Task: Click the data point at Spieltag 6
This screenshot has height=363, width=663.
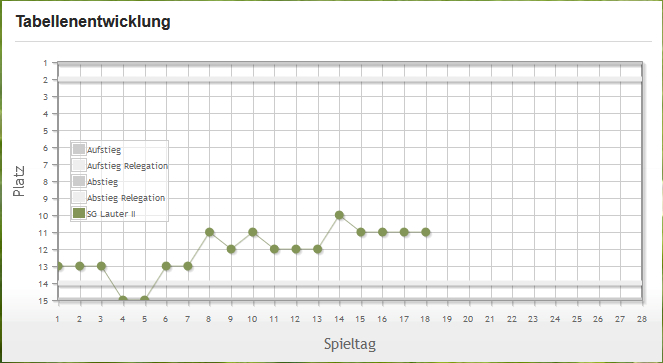Action: coord(166,266)
